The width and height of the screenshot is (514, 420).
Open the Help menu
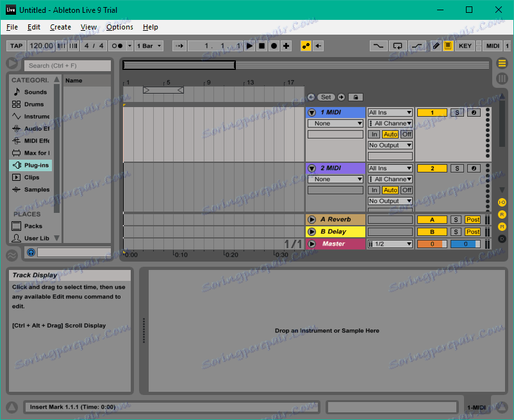click(x=151, y=27)
